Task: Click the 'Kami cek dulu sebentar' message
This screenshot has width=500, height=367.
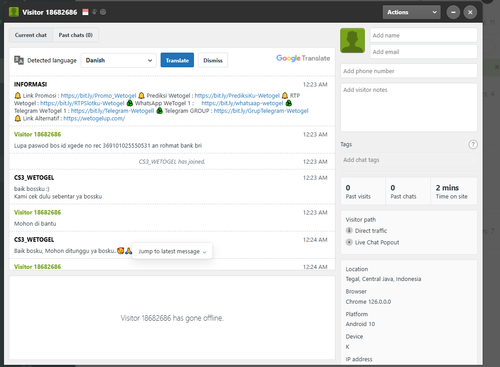Action: (x=58, y=197)
